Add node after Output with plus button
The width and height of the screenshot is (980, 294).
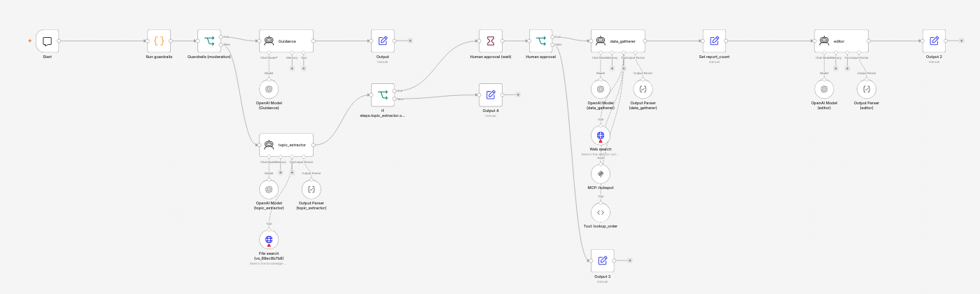(x=410, y=41)
